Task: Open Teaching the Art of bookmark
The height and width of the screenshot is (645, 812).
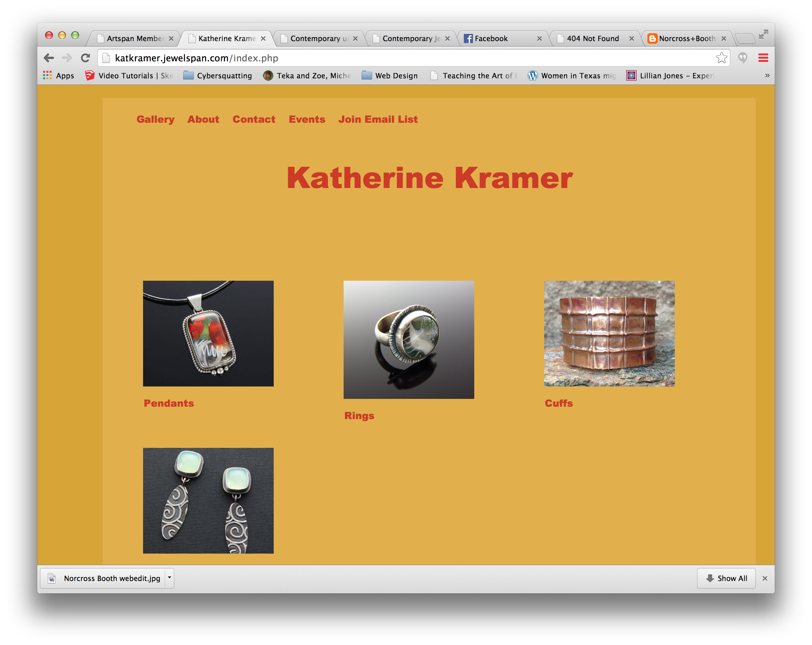Action: click(475, 76)
